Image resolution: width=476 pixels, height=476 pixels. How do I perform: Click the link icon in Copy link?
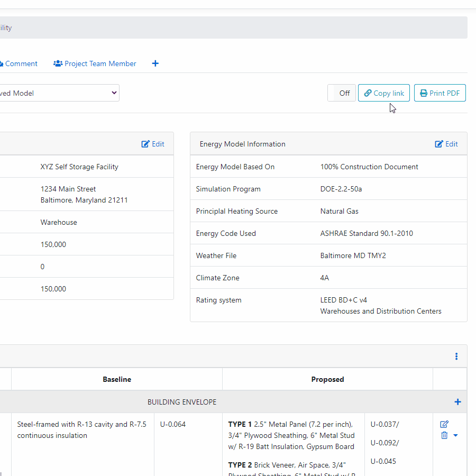pyautogui.click(x=368, y=93)
